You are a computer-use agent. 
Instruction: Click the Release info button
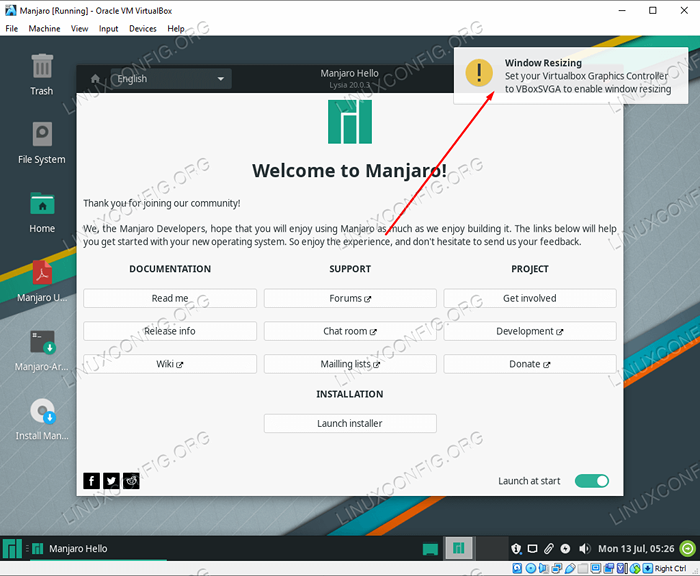(170, 331)
